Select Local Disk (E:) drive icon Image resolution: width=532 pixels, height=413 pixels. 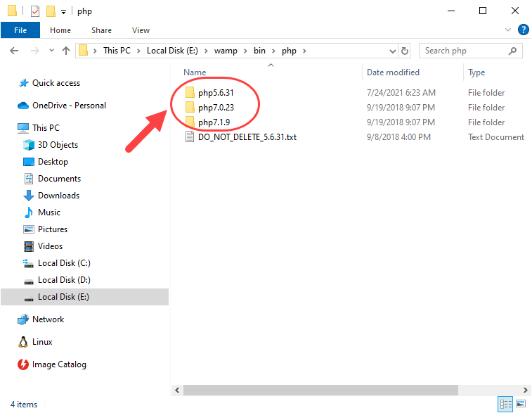pyautogui.click(x=29, y=298)
